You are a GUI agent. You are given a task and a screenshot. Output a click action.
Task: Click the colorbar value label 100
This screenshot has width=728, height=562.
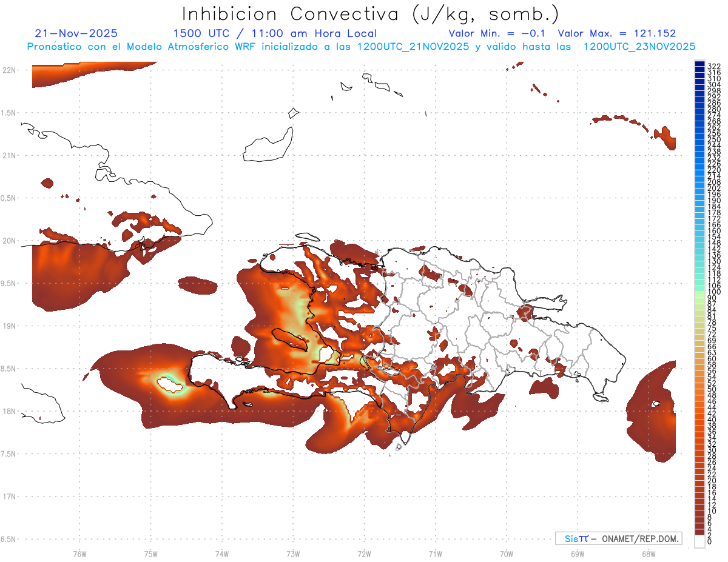coord(714,292)
